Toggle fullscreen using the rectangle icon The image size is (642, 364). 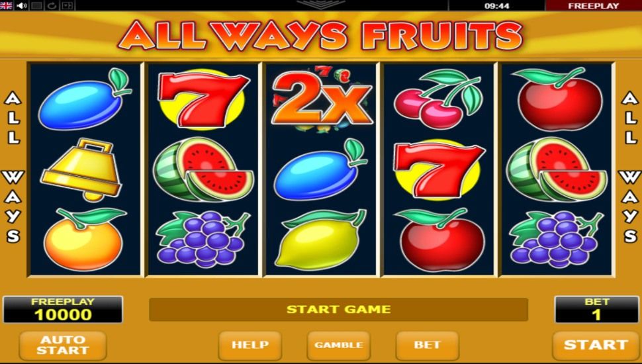(37, 5)
